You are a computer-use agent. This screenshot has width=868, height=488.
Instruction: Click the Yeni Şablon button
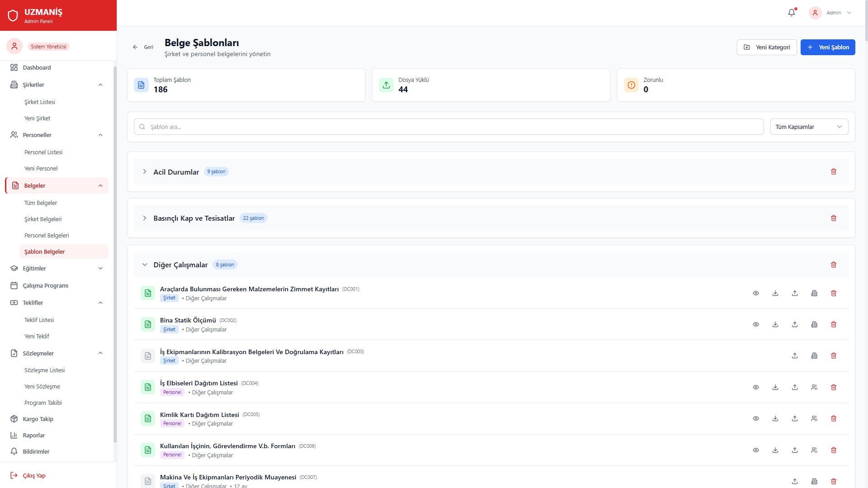(x=827, y=47)
